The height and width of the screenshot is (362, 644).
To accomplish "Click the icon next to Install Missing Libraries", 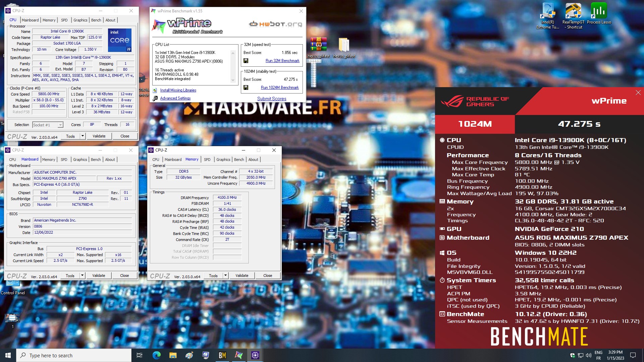I will click(155, 90).
